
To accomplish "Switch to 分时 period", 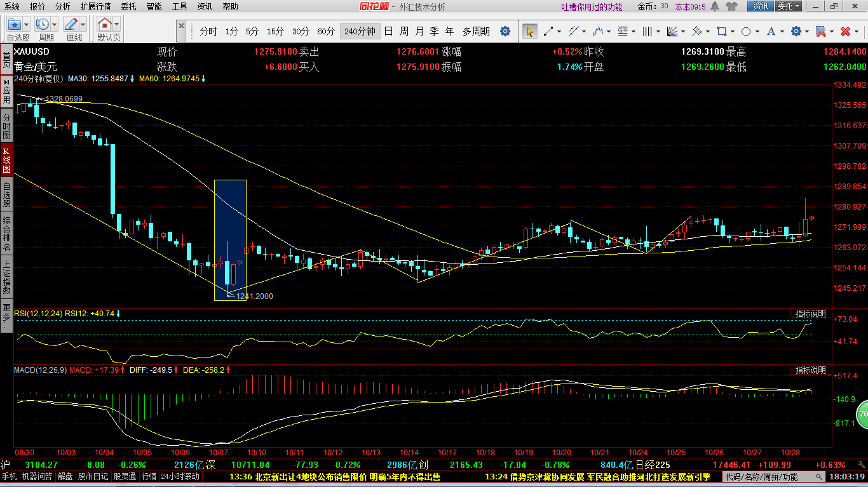I will pos(208,31).
